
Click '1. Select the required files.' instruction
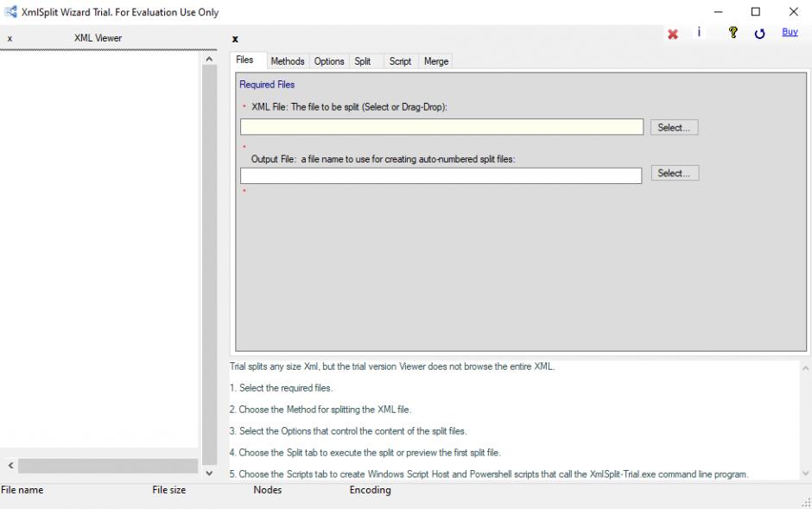[282, 388]
